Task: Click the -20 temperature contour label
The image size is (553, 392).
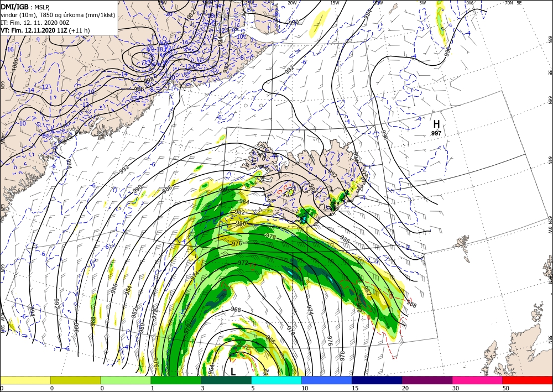Action: [169, 14]
